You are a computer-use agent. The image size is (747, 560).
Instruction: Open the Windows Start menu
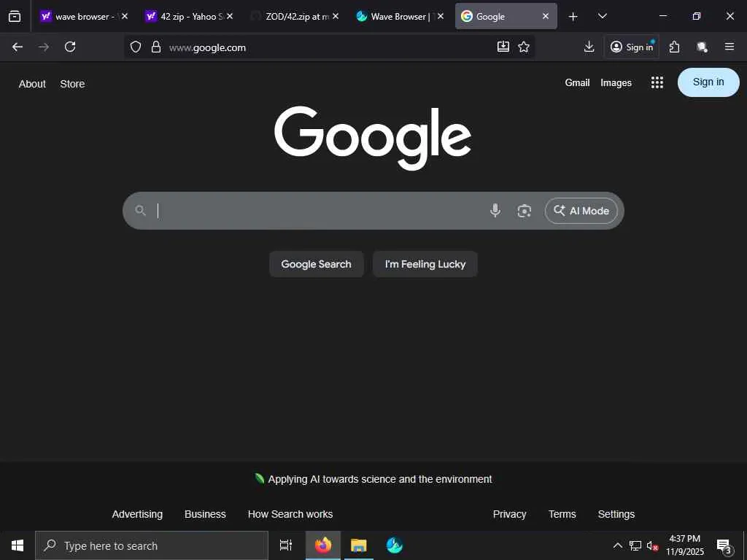[18, 545]
